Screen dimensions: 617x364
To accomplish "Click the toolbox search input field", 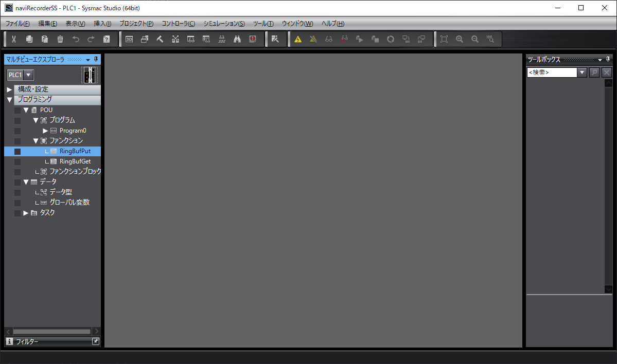I will tap(552, 72).
